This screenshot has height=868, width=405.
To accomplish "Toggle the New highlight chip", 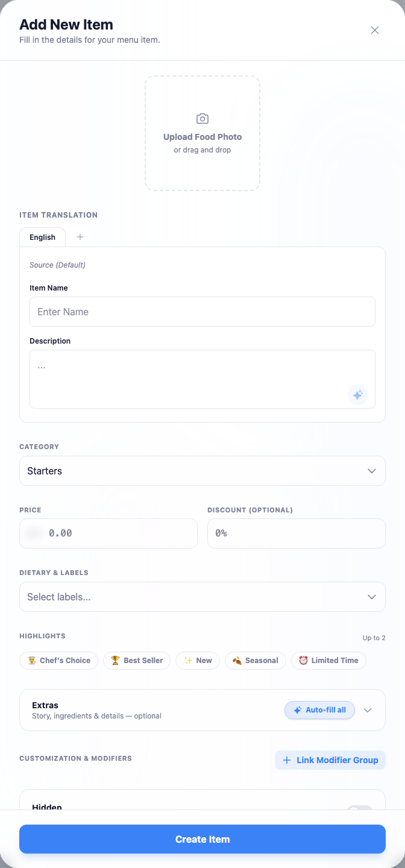I will (x=198, y=661).
